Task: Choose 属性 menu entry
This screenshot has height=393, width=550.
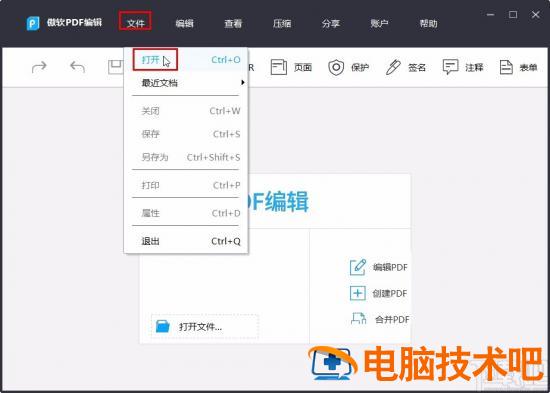Action: (186, 213)
